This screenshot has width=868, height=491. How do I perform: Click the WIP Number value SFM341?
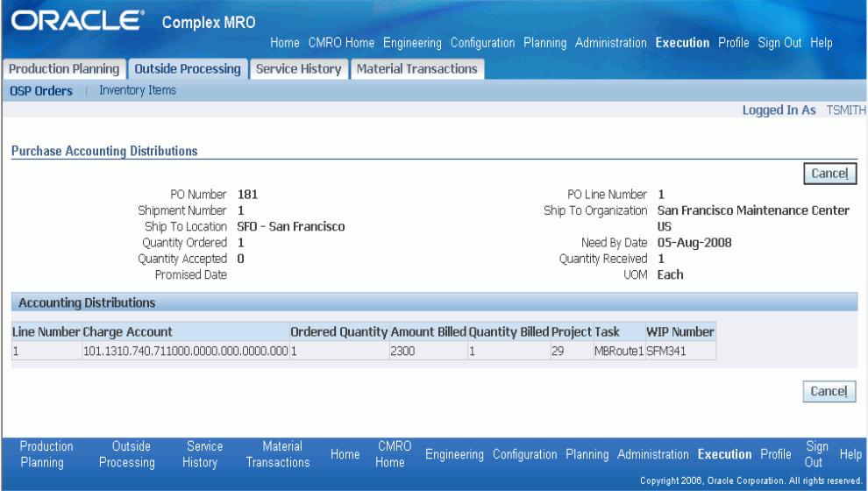tap(666, 351)
